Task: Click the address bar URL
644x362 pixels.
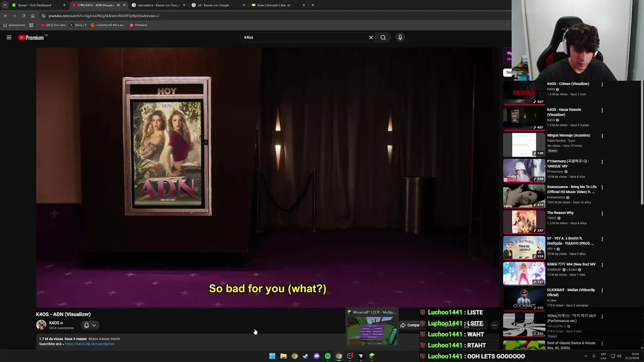Action: tap(104, 16)
